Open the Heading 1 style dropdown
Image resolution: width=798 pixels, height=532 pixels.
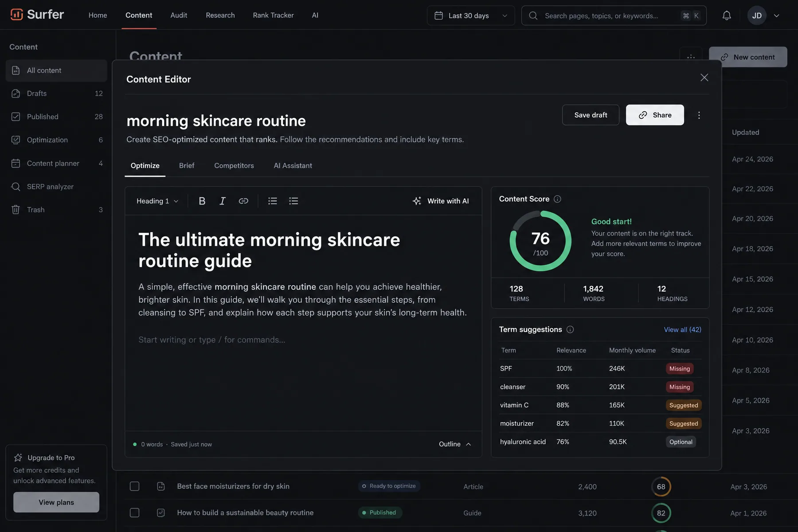pos(157,201)
